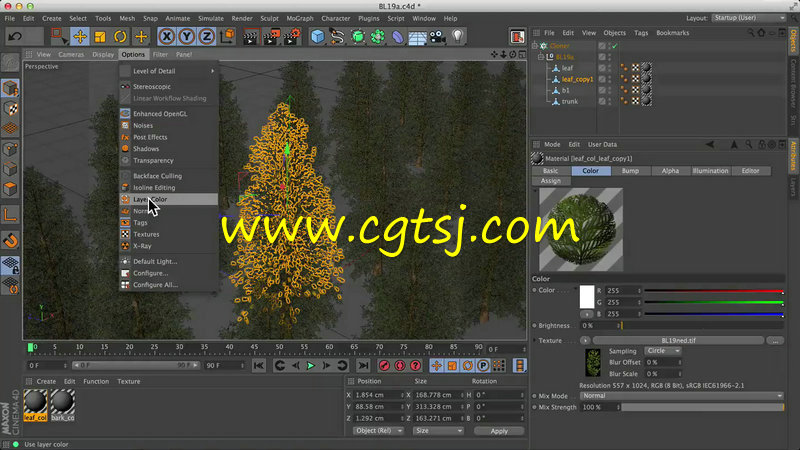
Task: Enable Snap magnet icon in sidebar
Action: click(10, 240)
